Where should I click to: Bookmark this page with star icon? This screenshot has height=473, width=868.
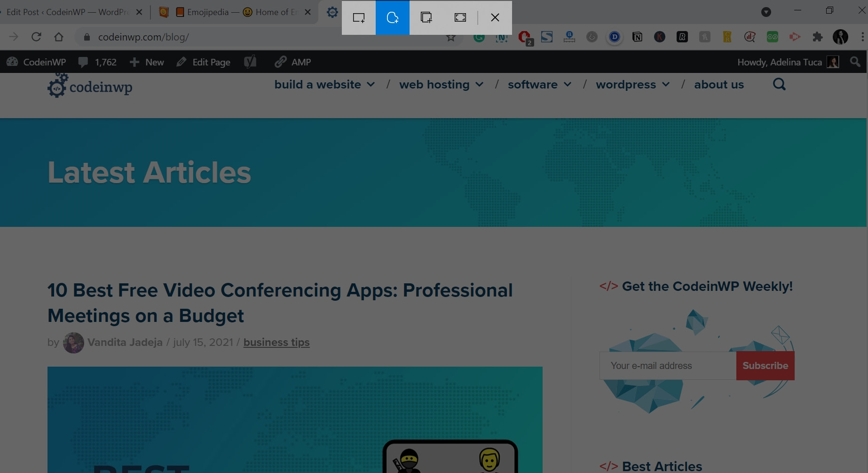point(451,37)
